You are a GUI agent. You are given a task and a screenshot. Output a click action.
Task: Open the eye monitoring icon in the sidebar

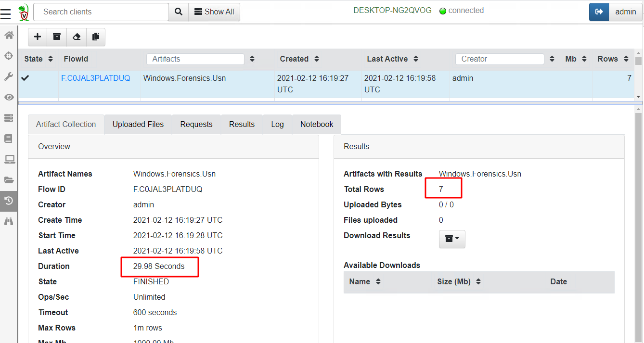pyautogui.click(x=9, y=97)
